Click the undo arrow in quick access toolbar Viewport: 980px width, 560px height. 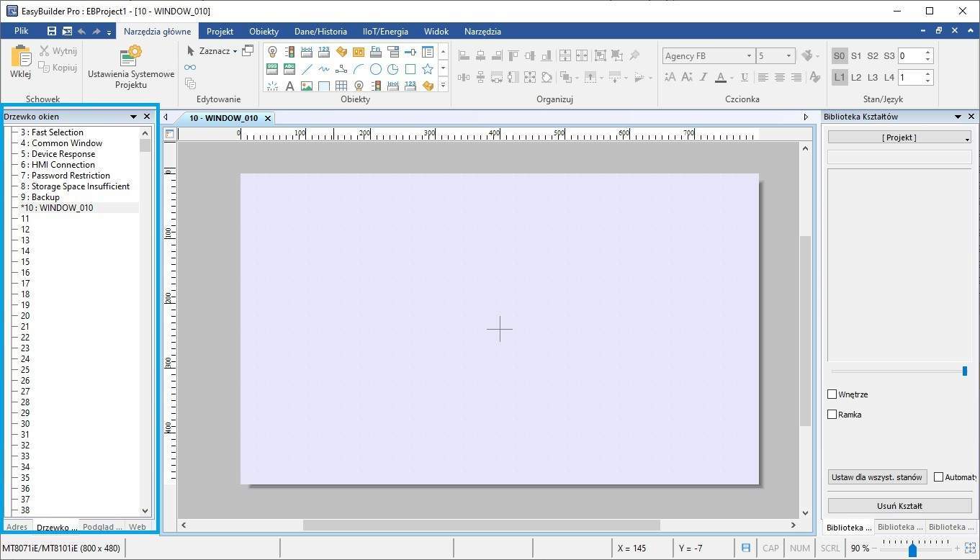[81, 32]
